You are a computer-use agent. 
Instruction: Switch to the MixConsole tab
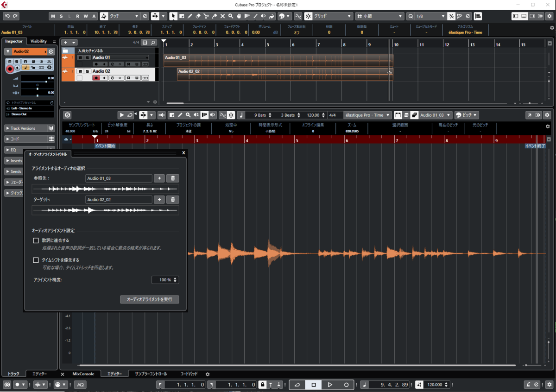point(83,374)
